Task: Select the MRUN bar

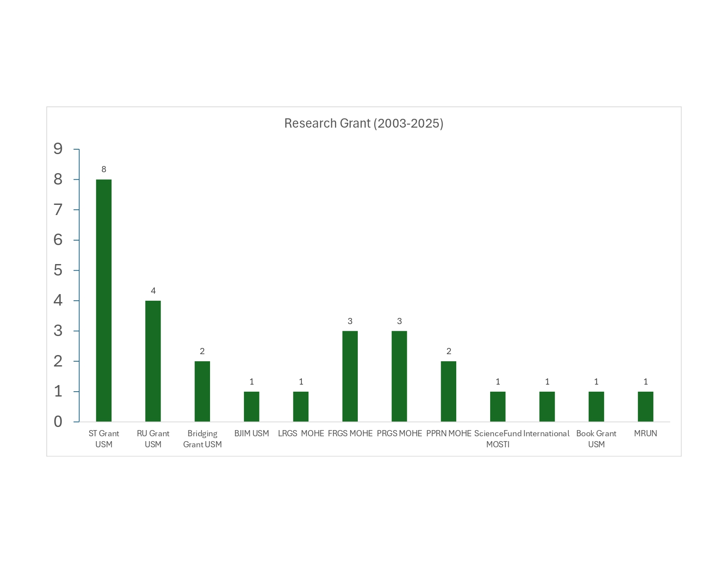Action: (645, 407)
